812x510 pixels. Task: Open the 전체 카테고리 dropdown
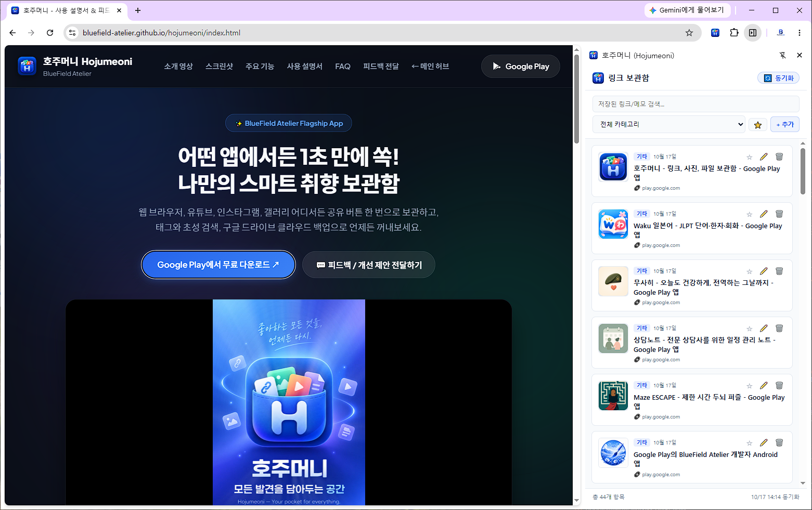click(669, 124)
